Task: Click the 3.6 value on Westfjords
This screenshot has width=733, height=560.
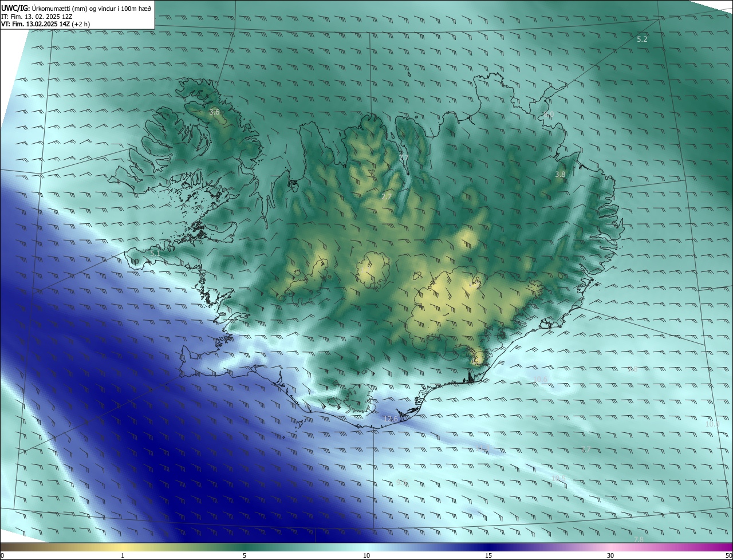Action: click(x=214, y=112)
